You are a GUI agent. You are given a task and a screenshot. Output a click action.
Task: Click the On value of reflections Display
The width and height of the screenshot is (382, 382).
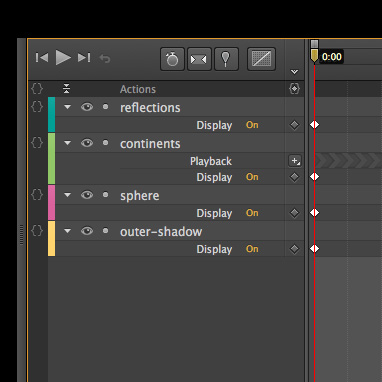tap(252, 125)
